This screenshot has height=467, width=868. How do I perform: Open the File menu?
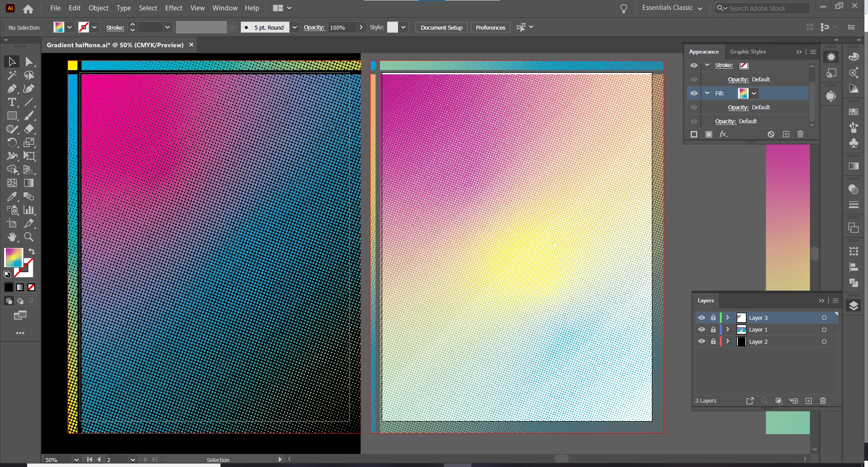[x=55, y=8]
